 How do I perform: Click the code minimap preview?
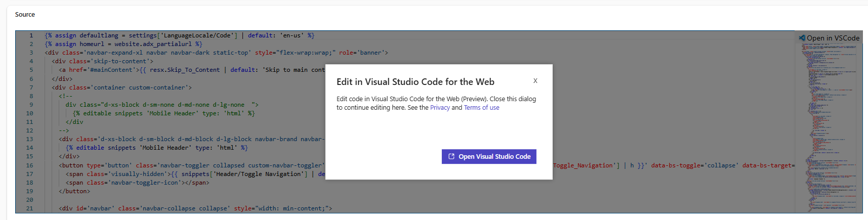[x=828, y=126]
